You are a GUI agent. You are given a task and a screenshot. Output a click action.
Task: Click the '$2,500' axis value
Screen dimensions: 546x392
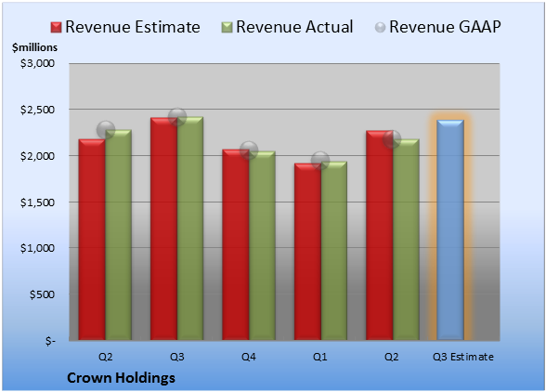click(x=37, y=110)
